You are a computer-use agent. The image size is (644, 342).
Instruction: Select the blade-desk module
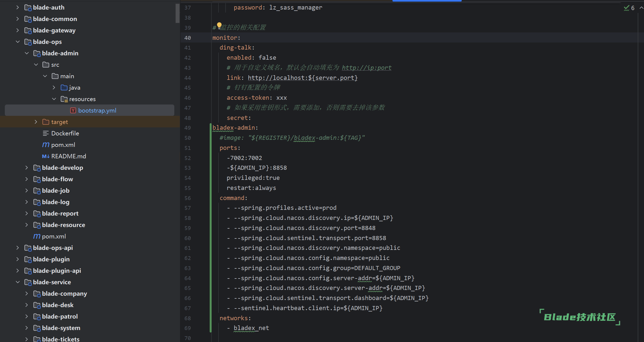tap(58, 305)
